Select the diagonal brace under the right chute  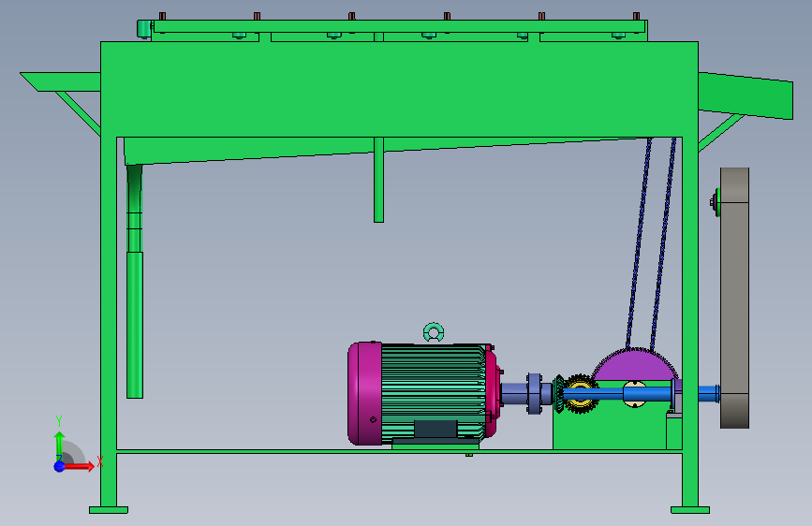[x=721, y=131]
